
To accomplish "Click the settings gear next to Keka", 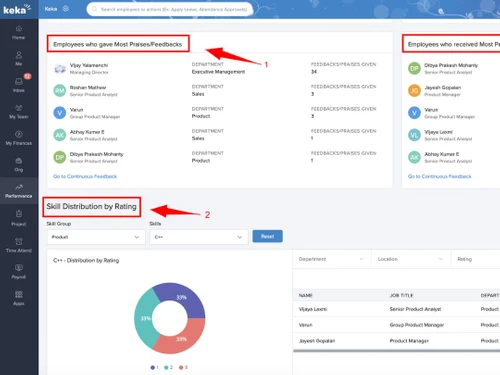I will [x=66, y=9].
